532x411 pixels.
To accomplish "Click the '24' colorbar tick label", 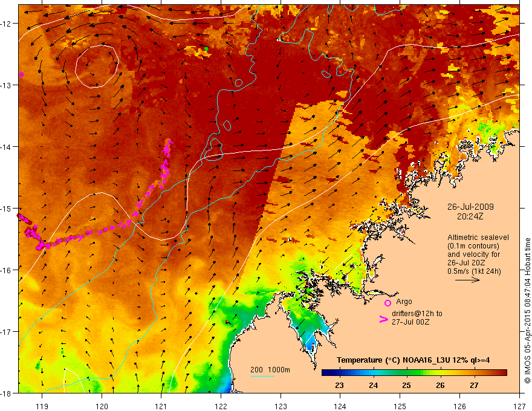I will pos(373,386).
